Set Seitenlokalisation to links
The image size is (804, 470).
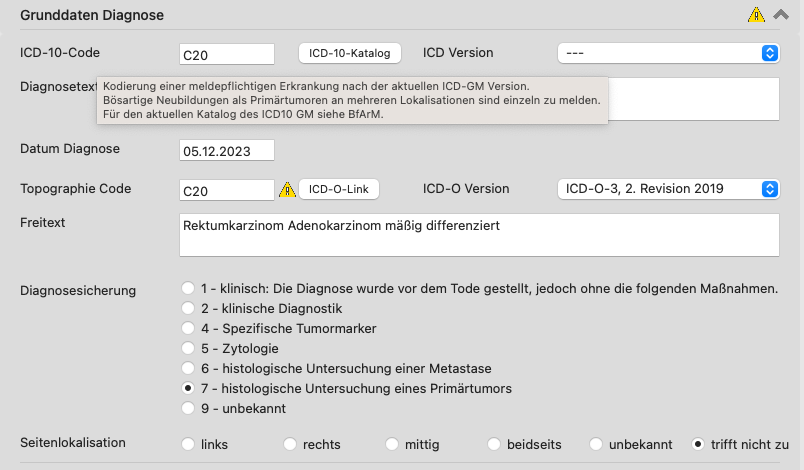pyautogui.click(x=188, y=444)
